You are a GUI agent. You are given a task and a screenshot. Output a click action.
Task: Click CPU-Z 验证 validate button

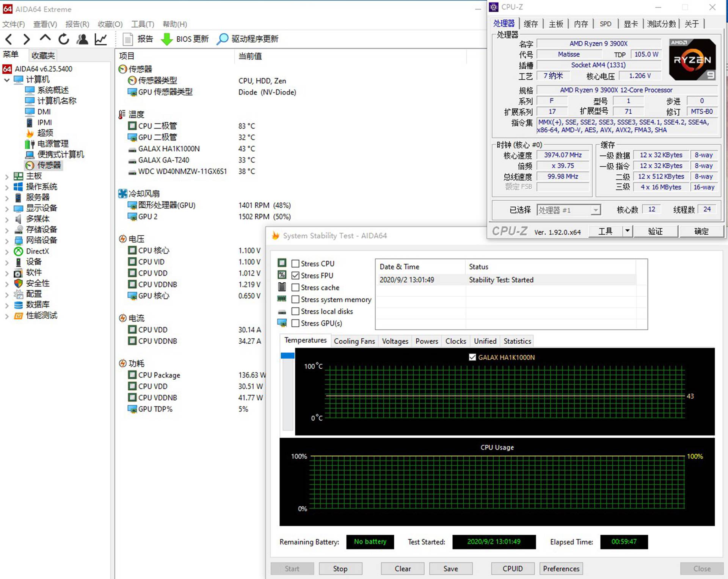click(x=656, y=231)
